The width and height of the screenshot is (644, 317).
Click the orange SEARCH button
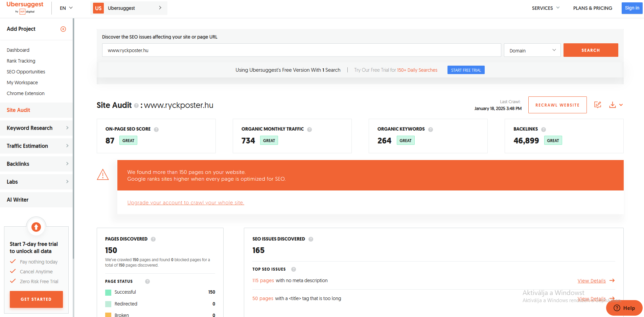591,50
